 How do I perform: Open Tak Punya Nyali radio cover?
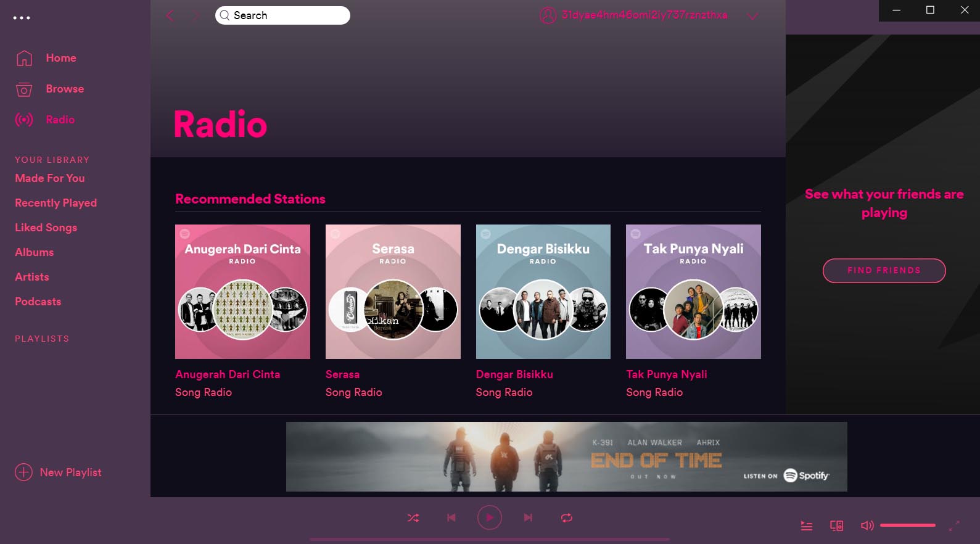pos(693,292)
